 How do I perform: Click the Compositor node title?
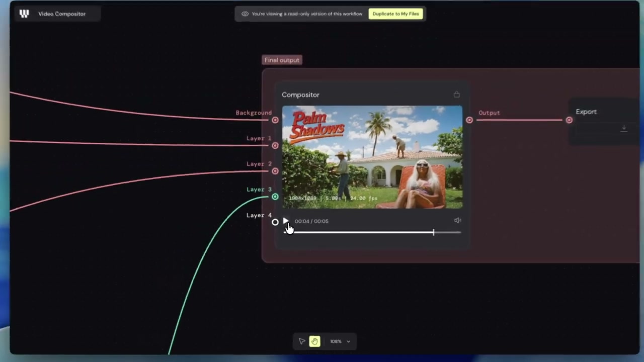click(300, 95)
